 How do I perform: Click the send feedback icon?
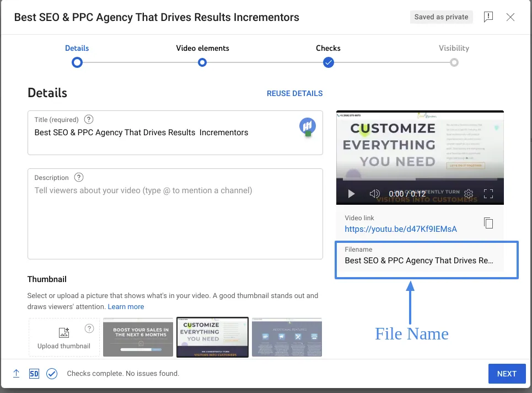click(488, 17)
